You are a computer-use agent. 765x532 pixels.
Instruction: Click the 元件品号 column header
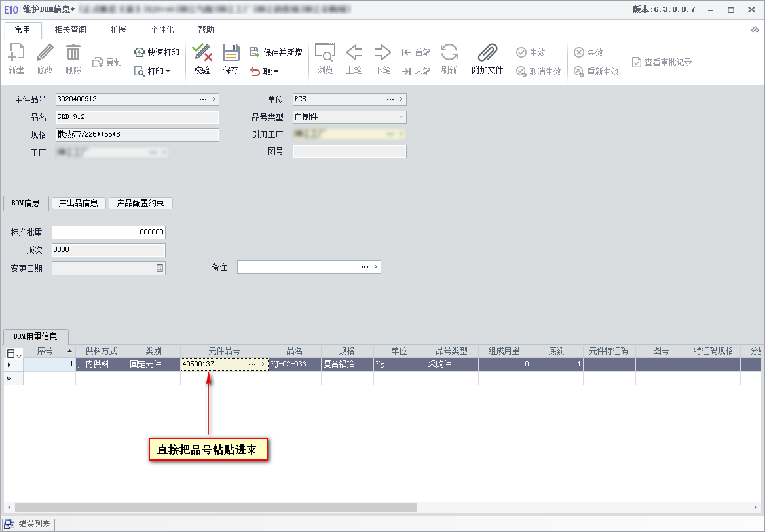(225, 351)
